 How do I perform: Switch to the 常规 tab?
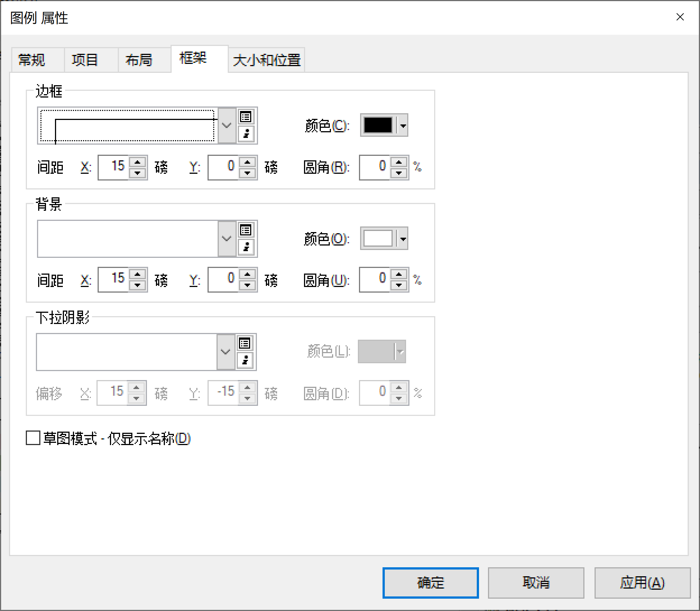[38, 60]
